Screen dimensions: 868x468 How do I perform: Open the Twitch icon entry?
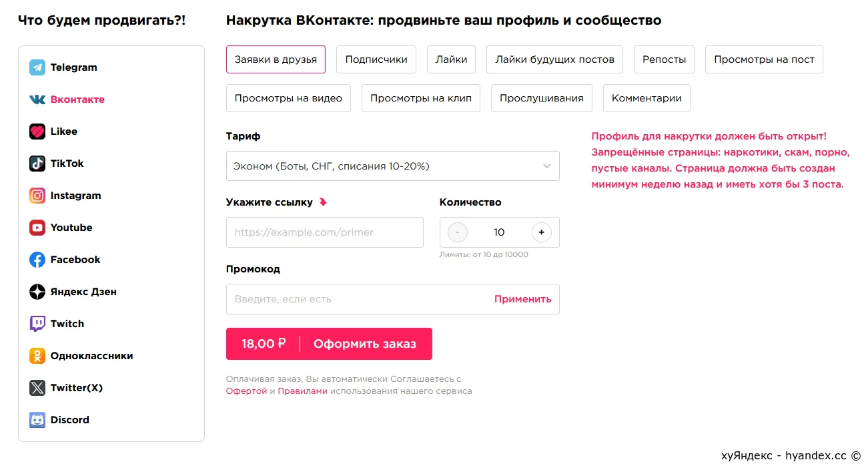point(37,324)
